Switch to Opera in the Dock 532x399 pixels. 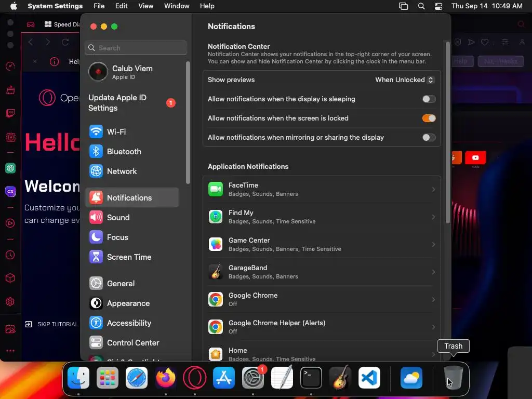click(195, 378)
